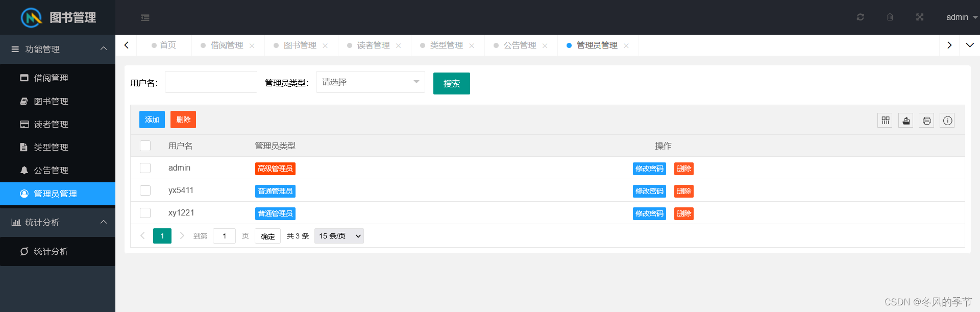Focus the page number jump input
The height and width of the screenshot is (312, 980).
pos(224,236)
